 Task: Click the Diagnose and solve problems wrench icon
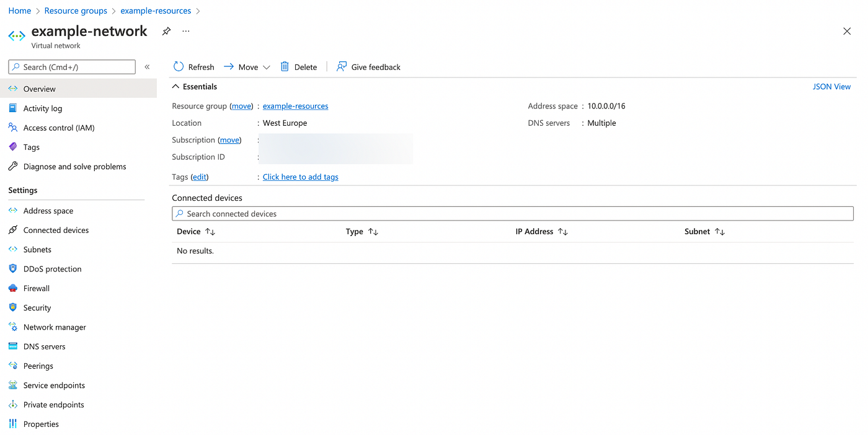tap(13, 166)
